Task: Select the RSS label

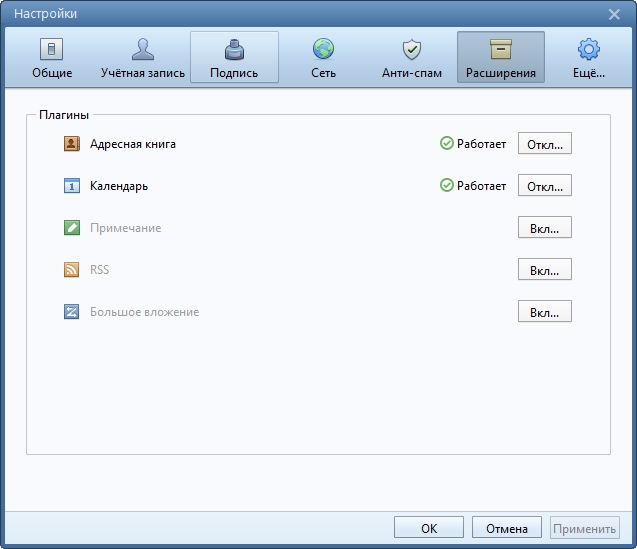Action: coord(100,269)
